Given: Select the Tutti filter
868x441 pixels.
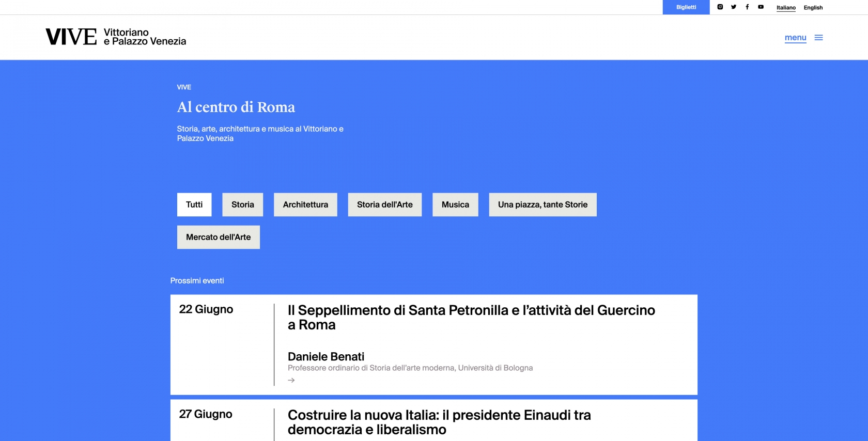Looking at the screenshot, I should tap(194, 204).
